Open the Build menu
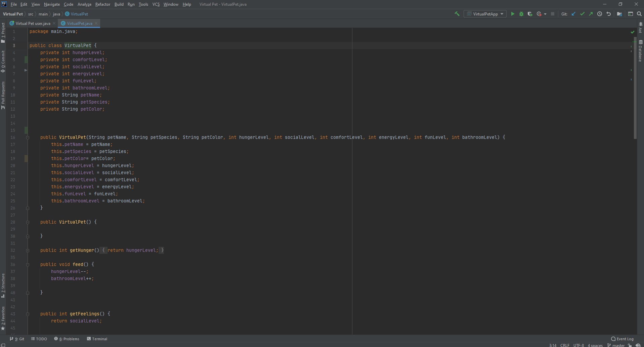644x347 pixels. click(119, 4)
